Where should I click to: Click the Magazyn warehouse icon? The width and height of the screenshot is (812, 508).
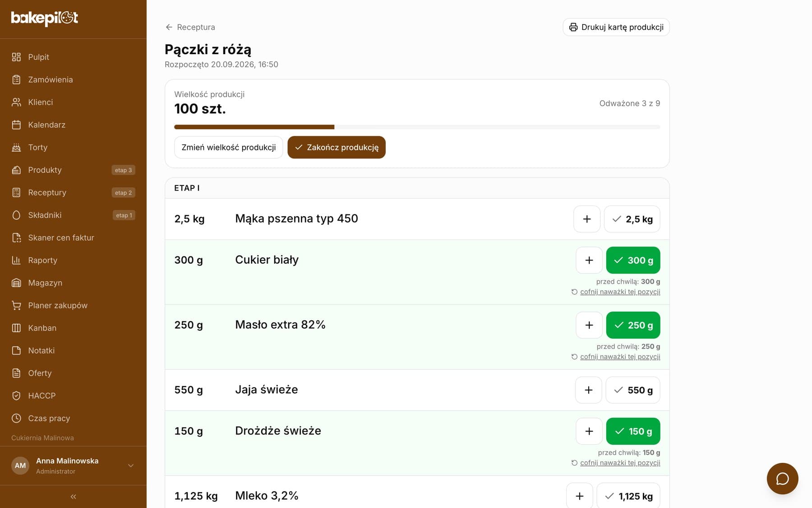click(x=16, y=283)
